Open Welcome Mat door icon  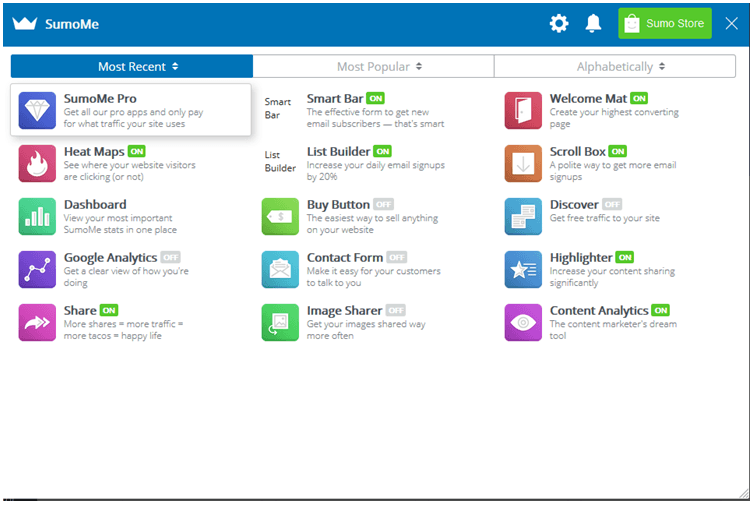[x=523, y=110]
